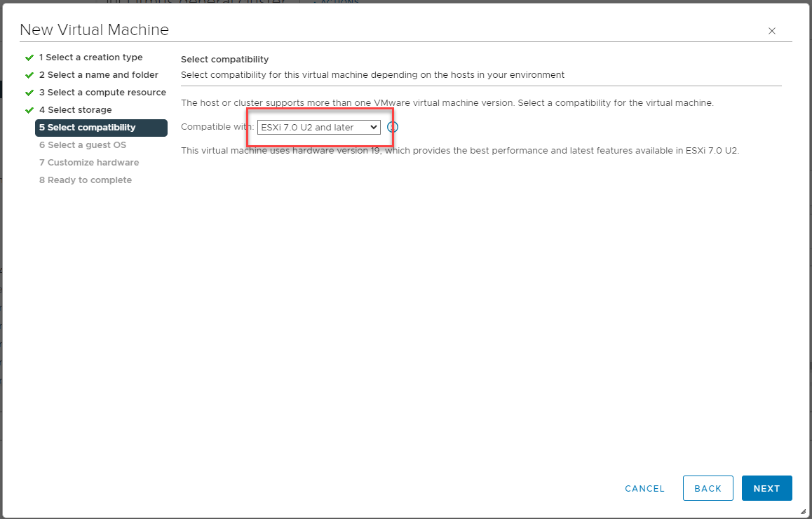Click the info icon beside the compatibility dropdown
The image size is (812, 519).
click(x=393, y=127)
